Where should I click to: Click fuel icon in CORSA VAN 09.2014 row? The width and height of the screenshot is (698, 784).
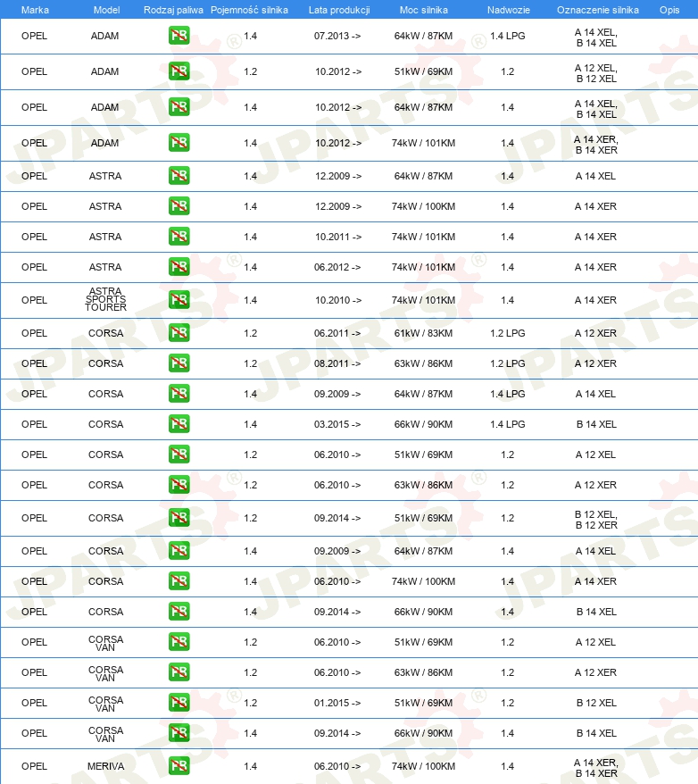(x=179, y=732)
